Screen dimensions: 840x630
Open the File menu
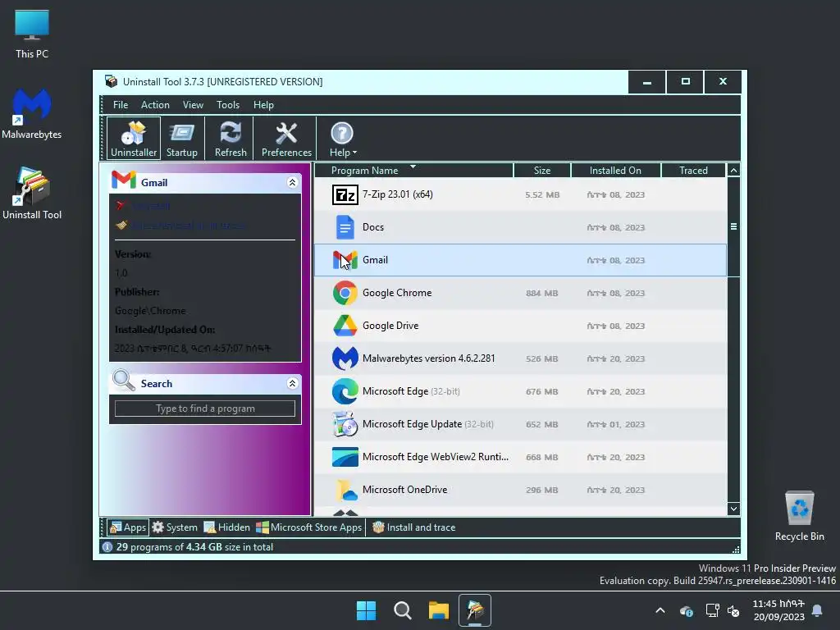(121, 105)
